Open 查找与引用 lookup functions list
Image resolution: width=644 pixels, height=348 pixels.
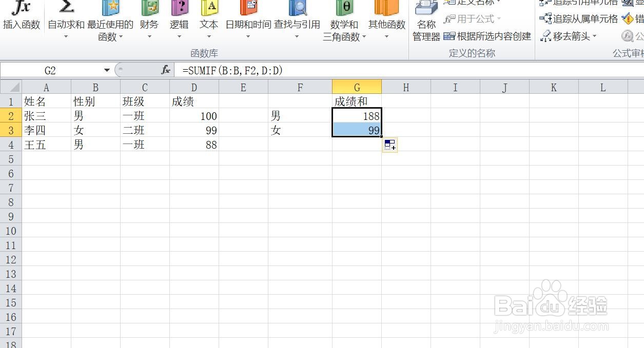pos(297,21)
